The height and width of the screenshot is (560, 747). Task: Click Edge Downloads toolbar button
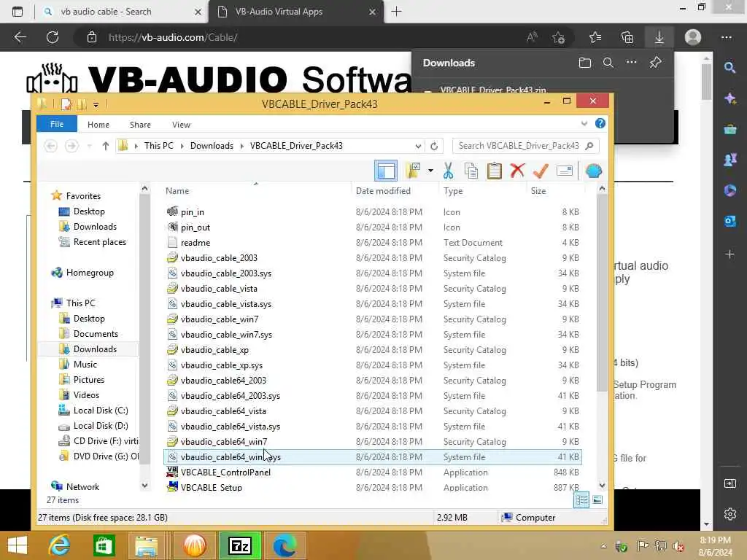[659, 37]
